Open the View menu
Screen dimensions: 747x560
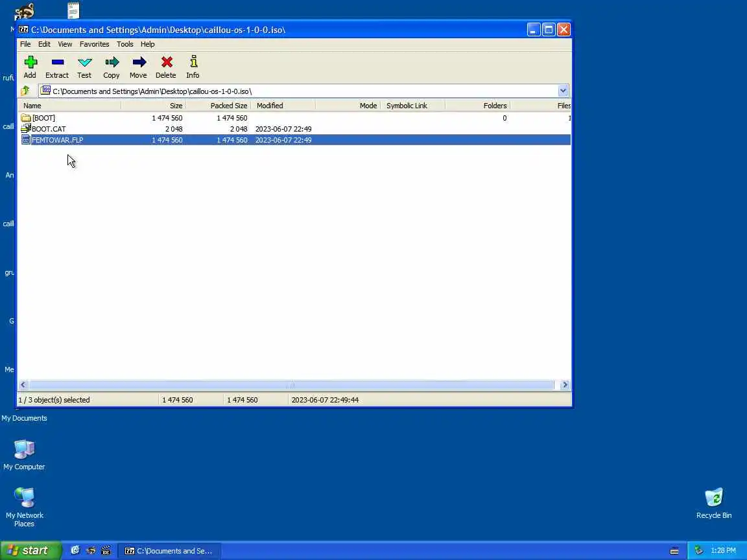65,44
